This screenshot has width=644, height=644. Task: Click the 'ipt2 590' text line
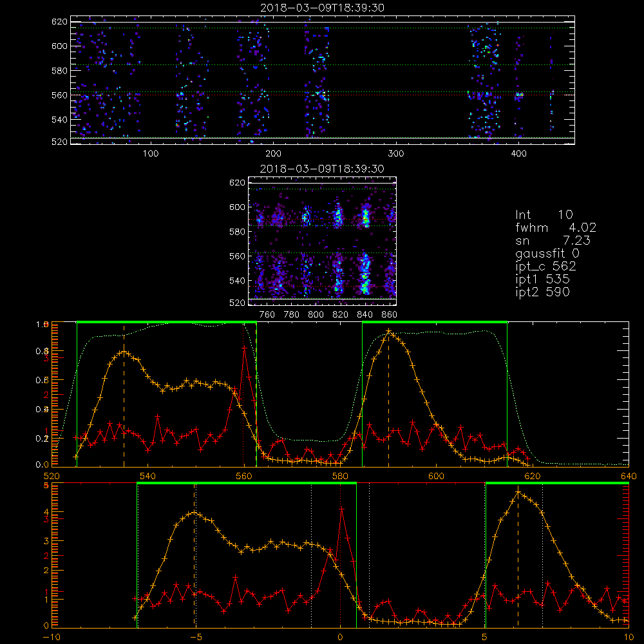[542, 292]
